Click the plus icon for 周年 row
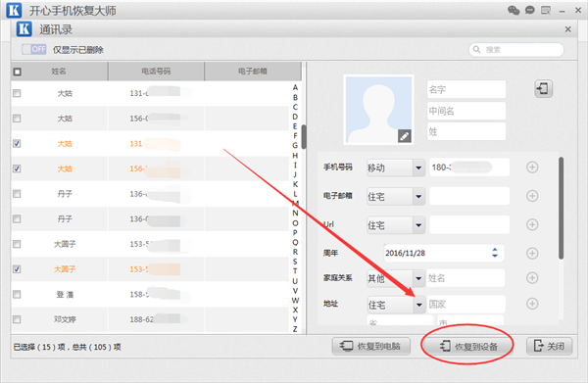 pyautogui.click(x=532, y=254)
